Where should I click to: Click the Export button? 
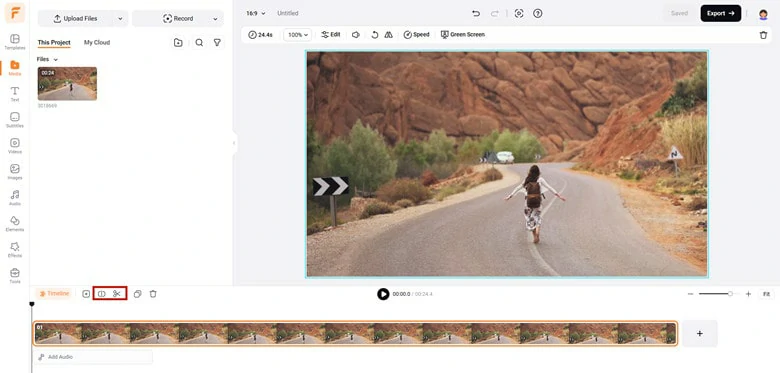pos(720,13)
